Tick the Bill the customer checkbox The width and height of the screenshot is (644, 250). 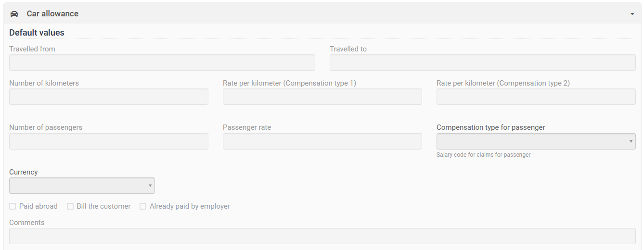coord(70,206)
